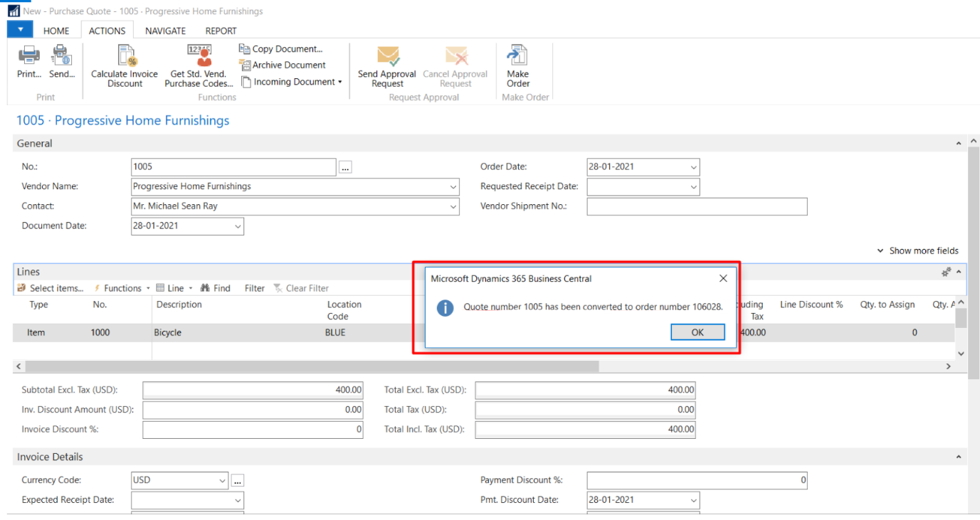Open the Expected Receipt Date dropdown

[238, 500]
